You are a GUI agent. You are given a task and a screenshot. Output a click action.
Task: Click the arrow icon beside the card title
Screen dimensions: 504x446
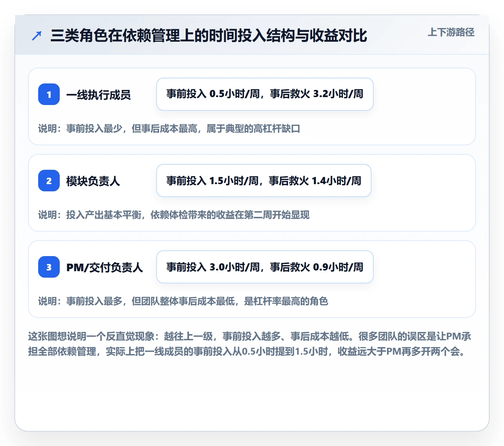[x=36, y=36]
